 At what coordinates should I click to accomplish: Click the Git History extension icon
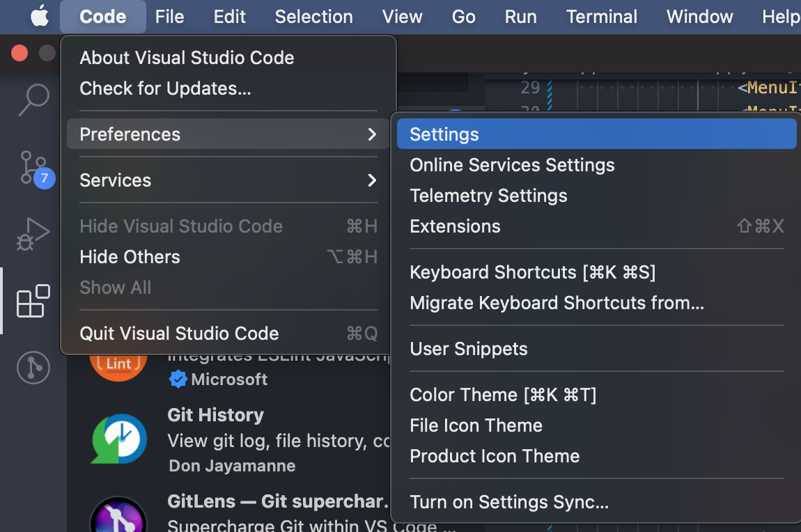point(118,439)
